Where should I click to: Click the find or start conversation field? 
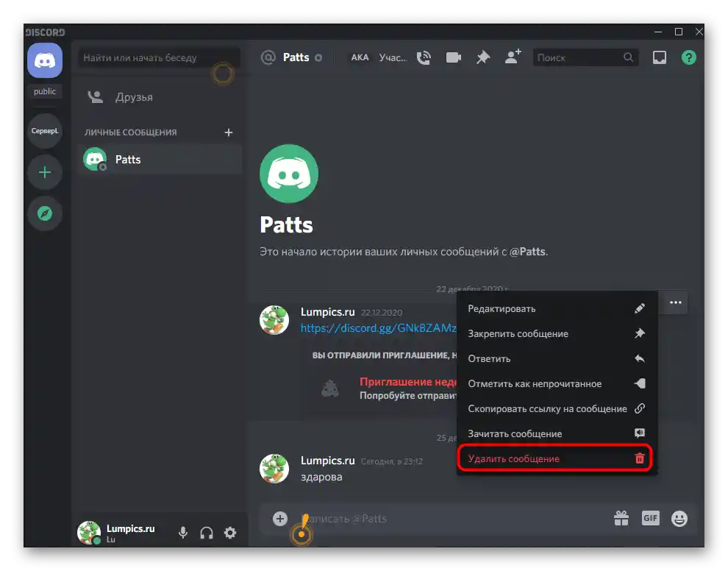[159, 57]
